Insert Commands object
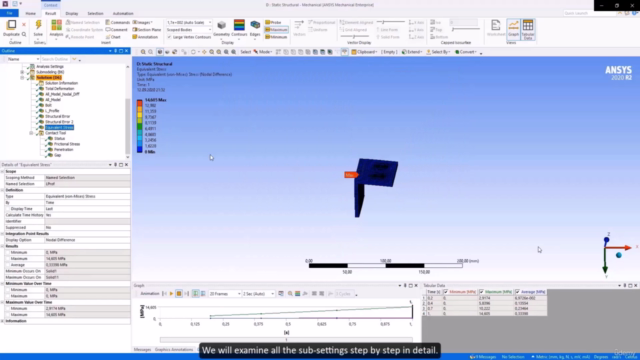 tap(118, 22)
